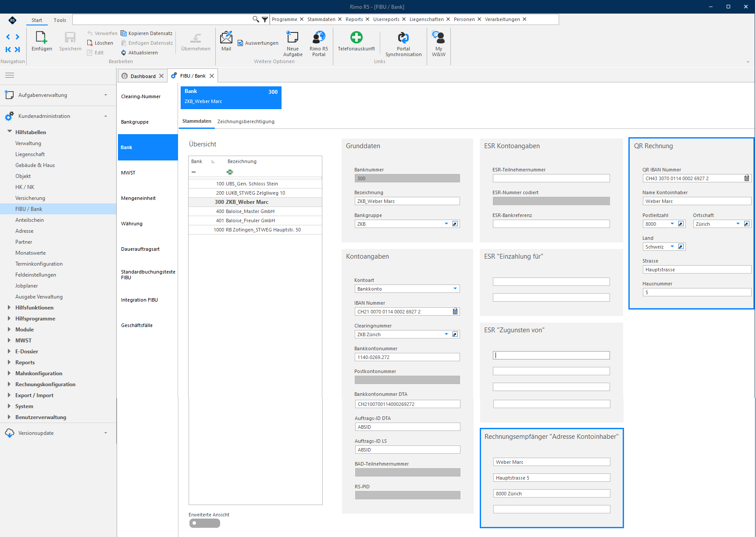
Task: Toggle the hamburger sidebar menu
Action: click(x=10, y=75)
